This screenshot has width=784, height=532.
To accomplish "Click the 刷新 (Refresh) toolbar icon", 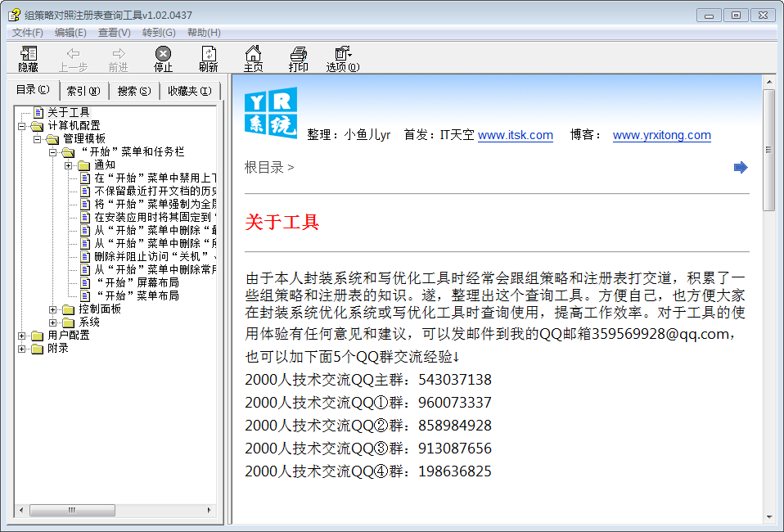I will coord(209,59).
